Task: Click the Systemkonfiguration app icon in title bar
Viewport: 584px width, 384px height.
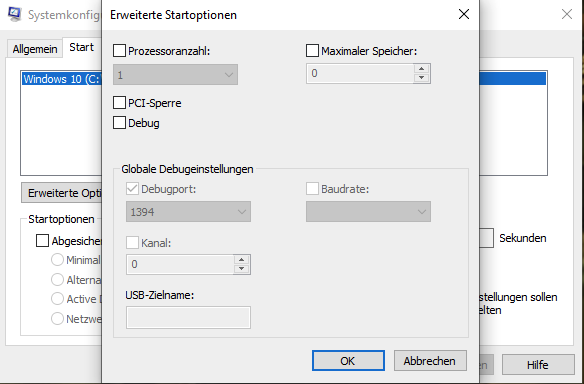Action: [x=15, y=14]
